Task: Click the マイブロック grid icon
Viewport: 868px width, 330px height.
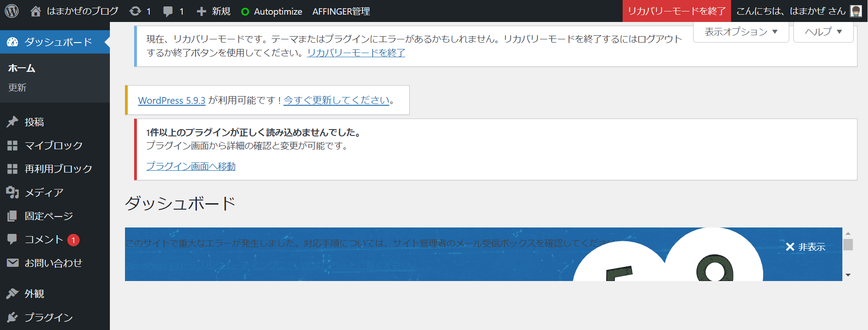Action: 12,146
